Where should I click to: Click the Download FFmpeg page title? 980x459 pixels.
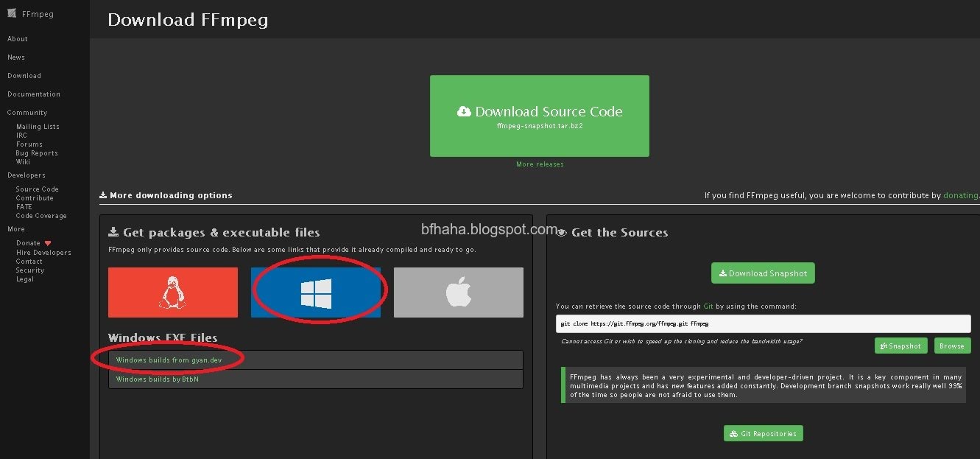coord(188,20)
